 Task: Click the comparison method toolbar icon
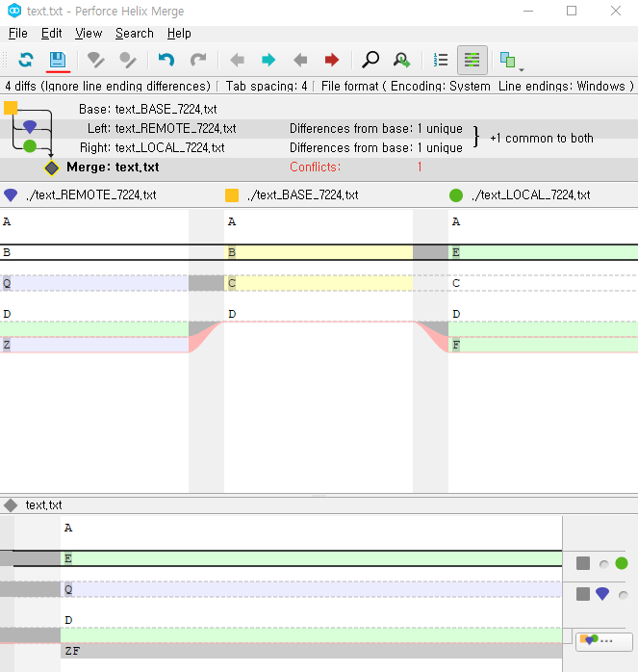coord(508,60)
